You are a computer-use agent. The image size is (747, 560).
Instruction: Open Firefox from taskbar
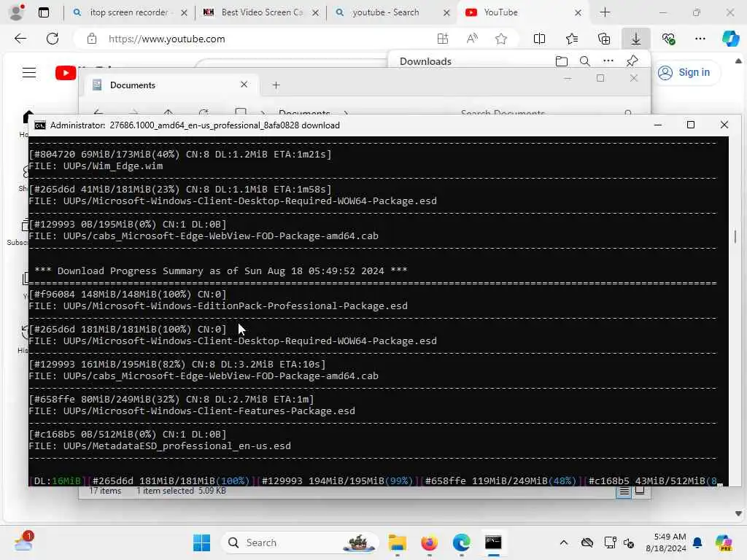coord(429,542)
